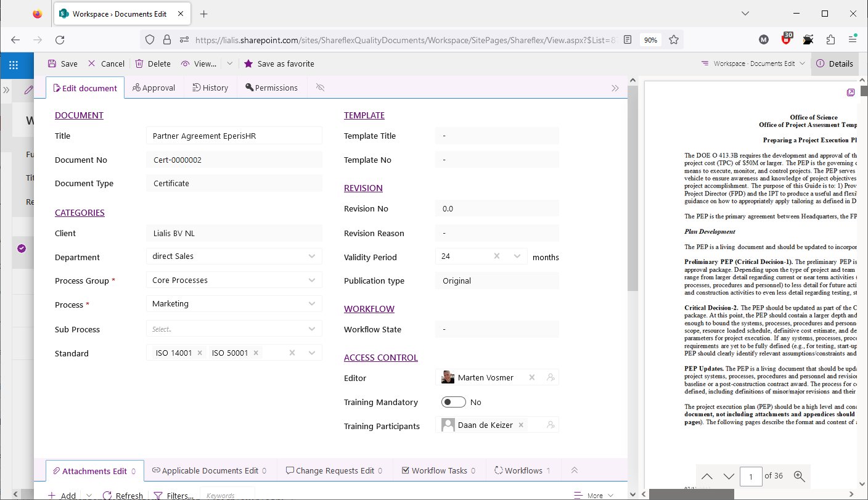Collapse bottom panel with double up chevron
Screen dimensions: 868x500
click(575, 470)
